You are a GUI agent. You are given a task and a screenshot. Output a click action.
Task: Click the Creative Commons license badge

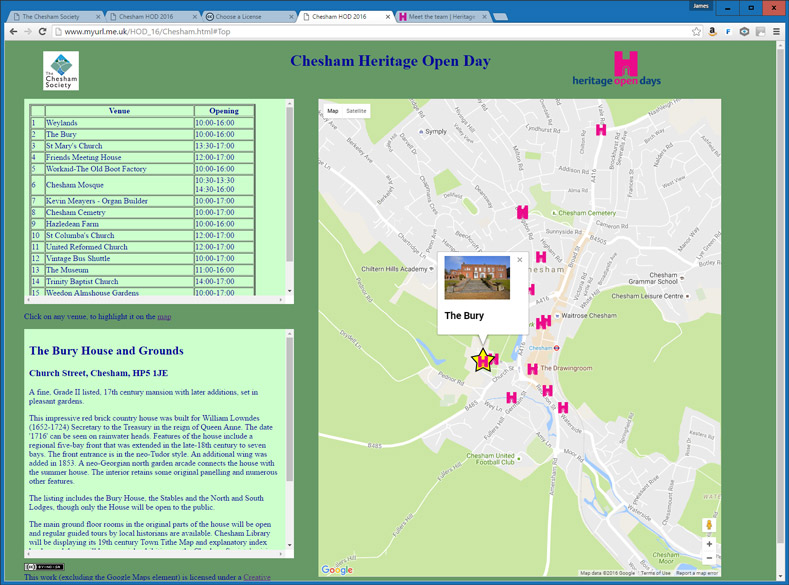(44, 567)
